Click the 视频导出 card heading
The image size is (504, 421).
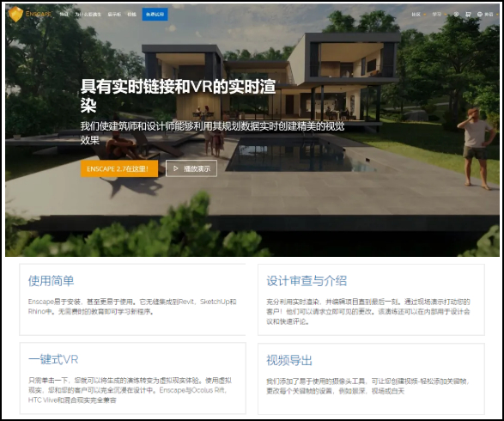(x=289, y=360)
